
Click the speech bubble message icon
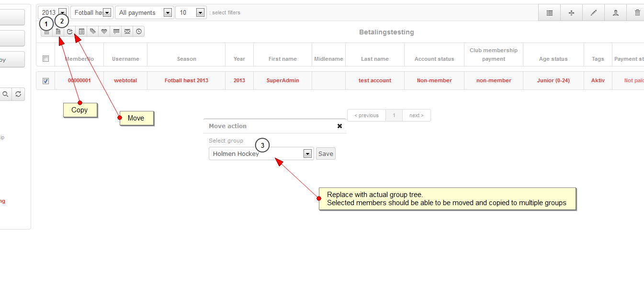coord(116,32)
